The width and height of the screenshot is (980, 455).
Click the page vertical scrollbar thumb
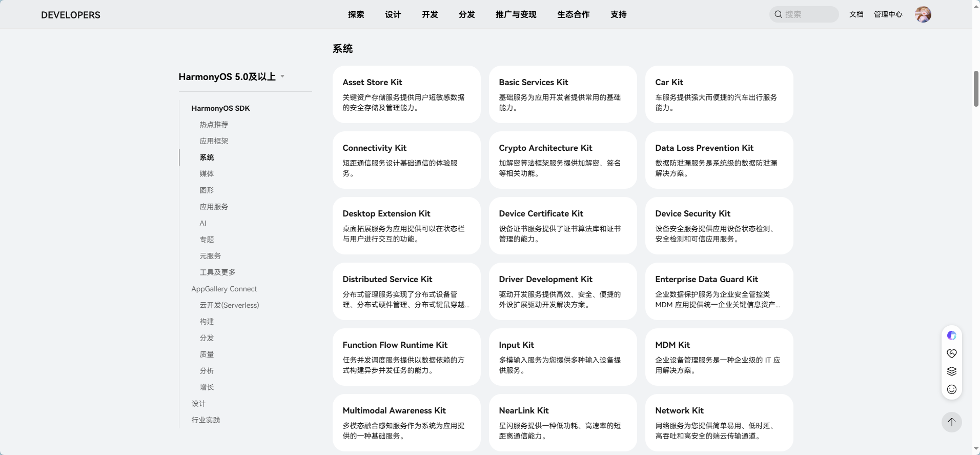(x=976, y=89)
